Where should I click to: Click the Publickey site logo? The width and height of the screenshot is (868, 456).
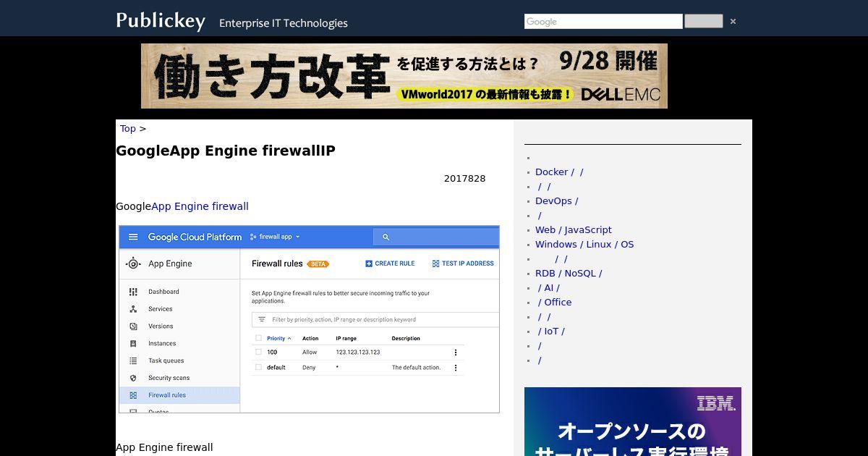coord(161,20)
